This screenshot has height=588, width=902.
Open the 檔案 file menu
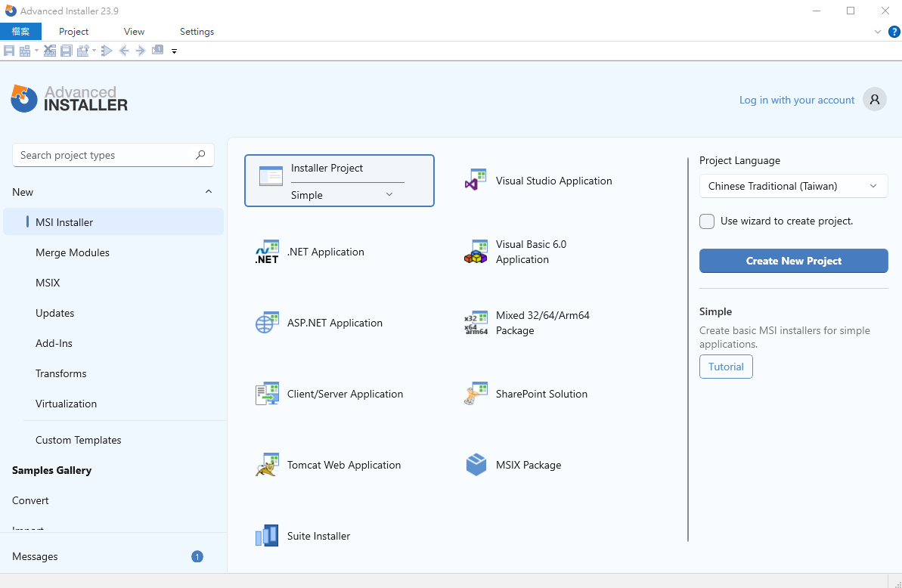(x=20, y=32)
